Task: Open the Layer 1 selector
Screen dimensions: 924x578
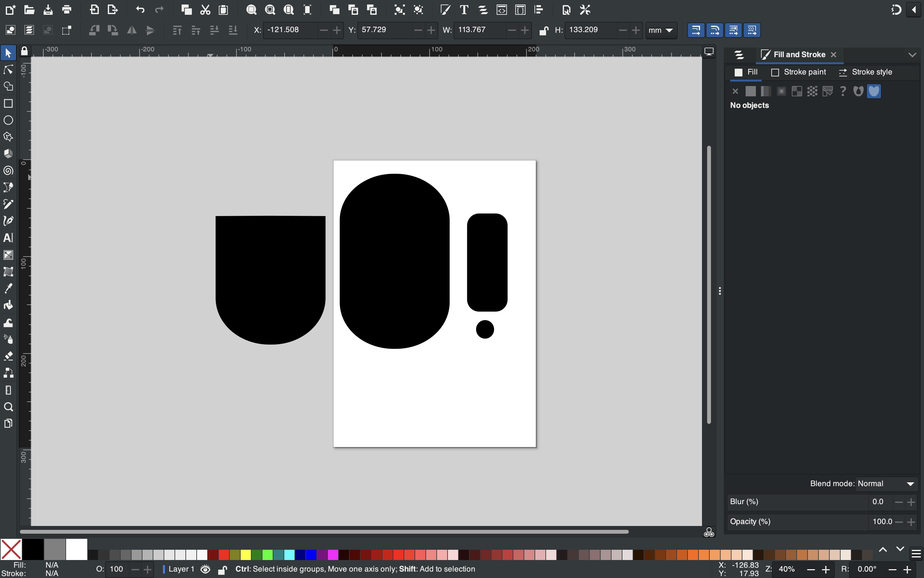Action: (178, 569)
